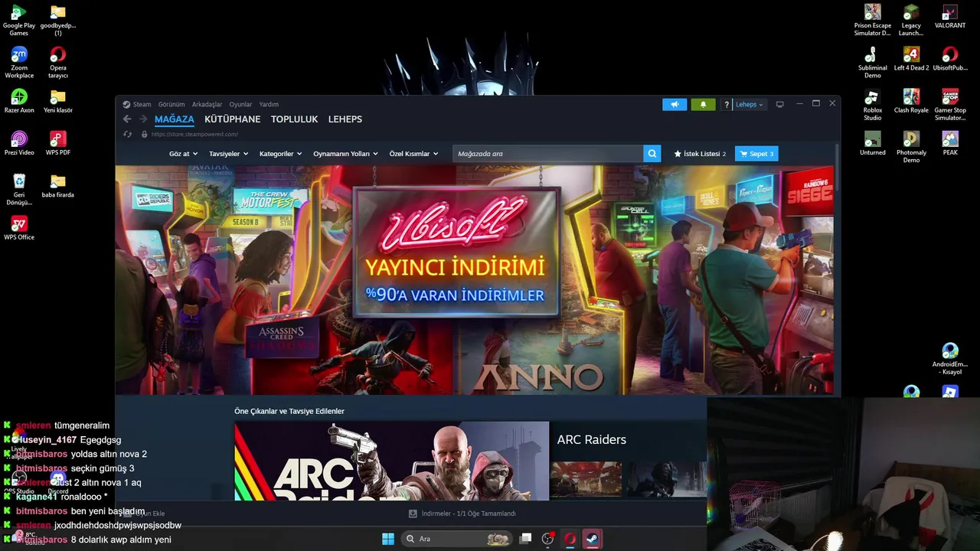
Task: Open the green Steam notifications bell
Action: (703, 104)
